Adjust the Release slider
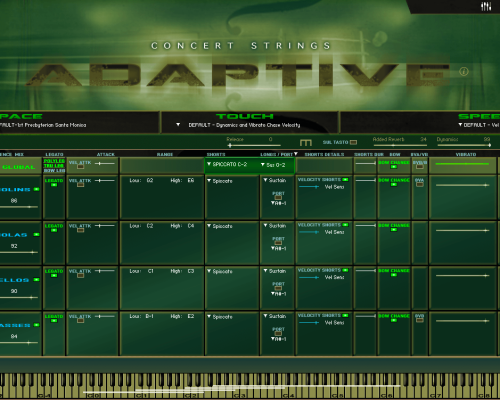 (x=254, y=145)
